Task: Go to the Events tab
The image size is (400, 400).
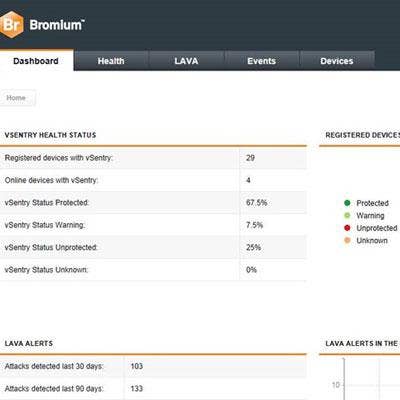Action: [262, 61]
